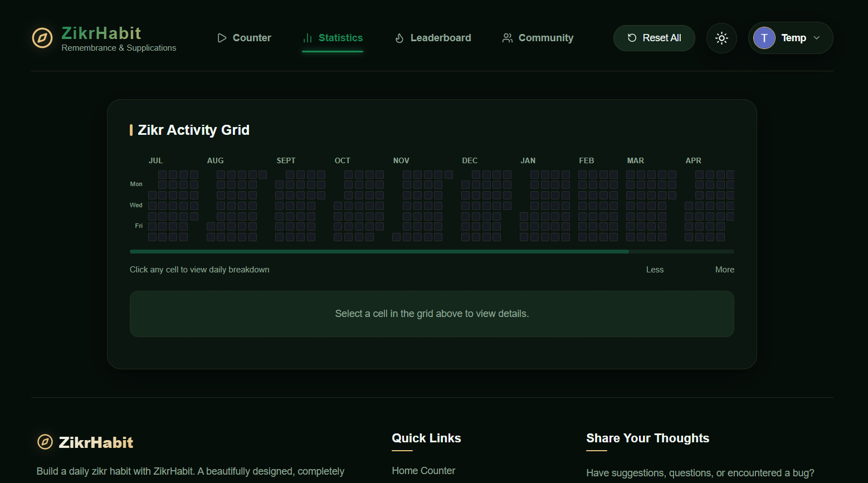Expand the Temp account menu chevron
868x483 pixels.
[x=817, y=38]
